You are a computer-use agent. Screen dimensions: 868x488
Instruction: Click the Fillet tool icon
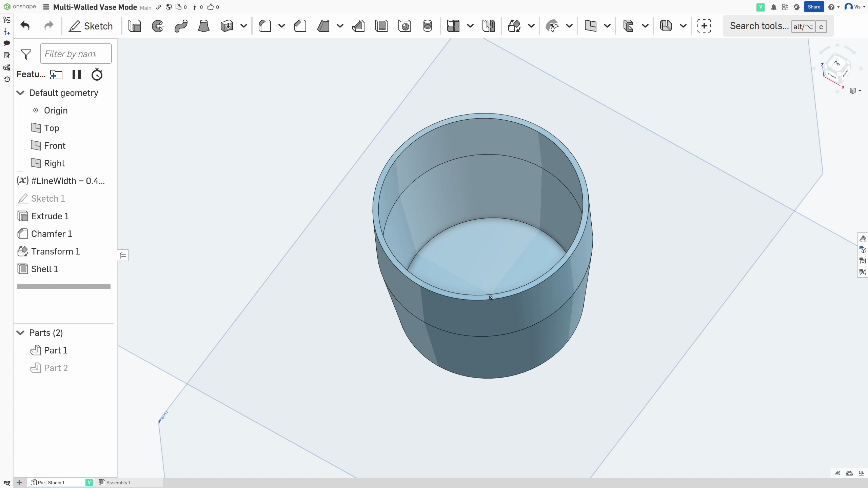265,26
